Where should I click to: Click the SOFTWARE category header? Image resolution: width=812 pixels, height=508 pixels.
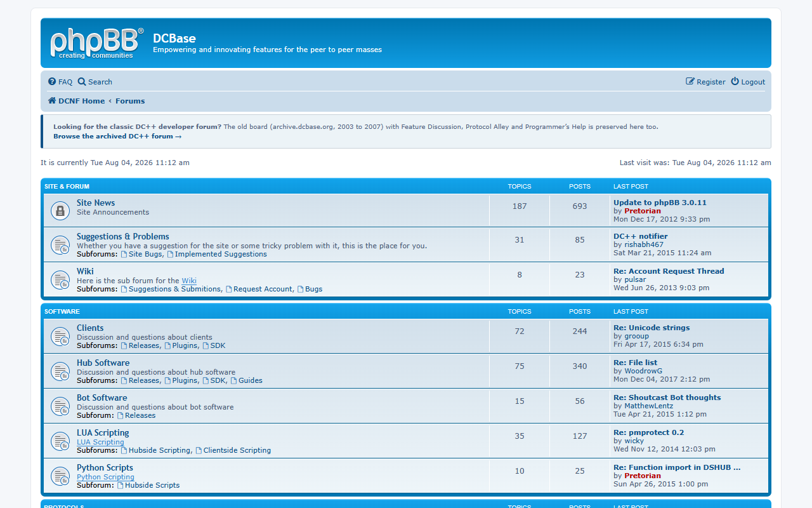(62, 312)
